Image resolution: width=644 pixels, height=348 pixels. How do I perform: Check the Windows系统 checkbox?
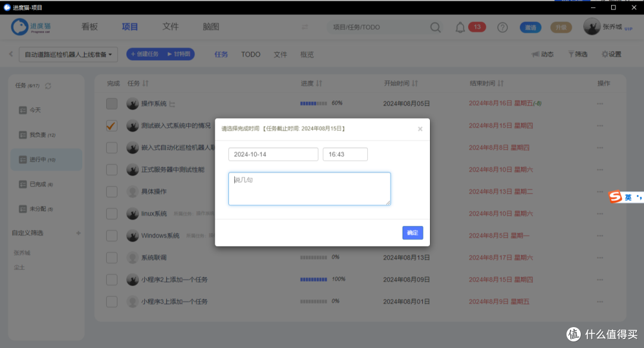[112, 235]
